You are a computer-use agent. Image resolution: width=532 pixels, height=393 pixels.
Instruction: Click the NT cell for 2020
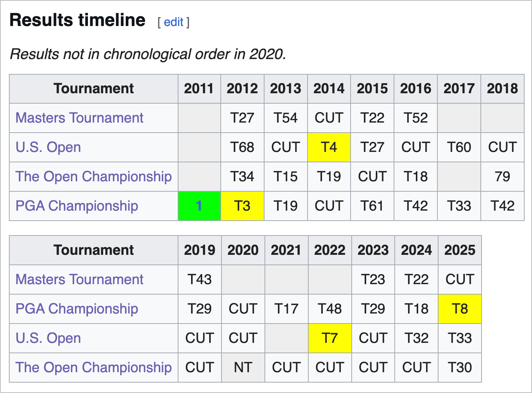[243, 368]
